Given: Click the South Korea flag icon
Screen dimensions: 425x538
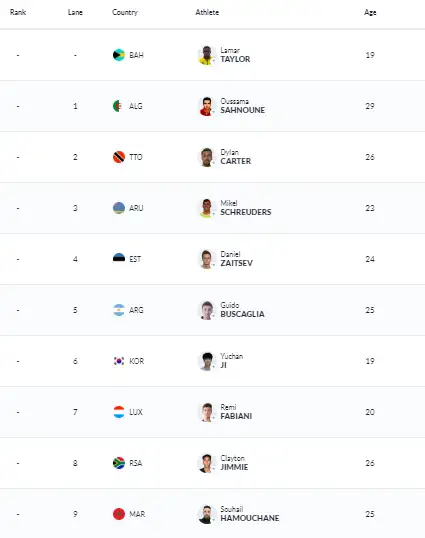Looking at the screenshot, I should pos(119,361).
